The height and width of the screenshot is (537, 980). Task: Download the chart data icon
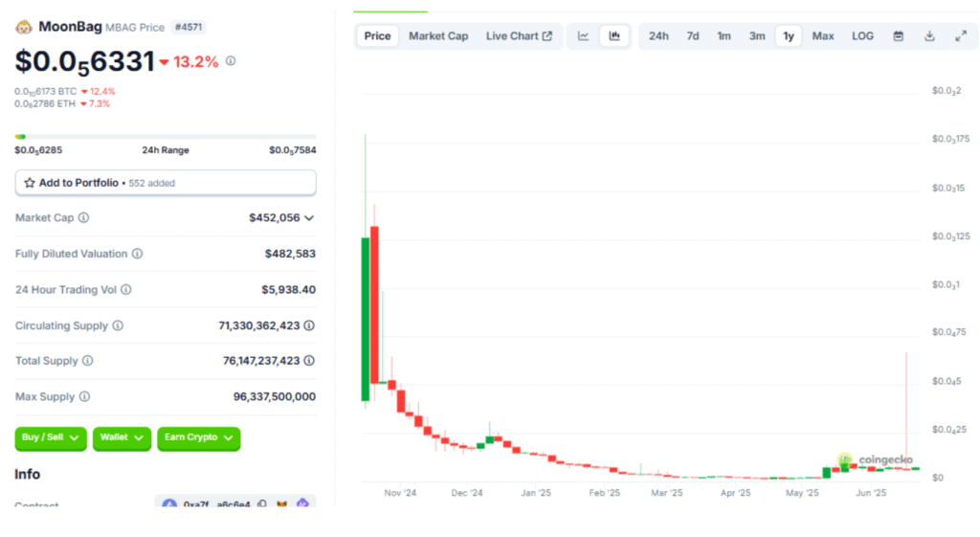(929, 36)
